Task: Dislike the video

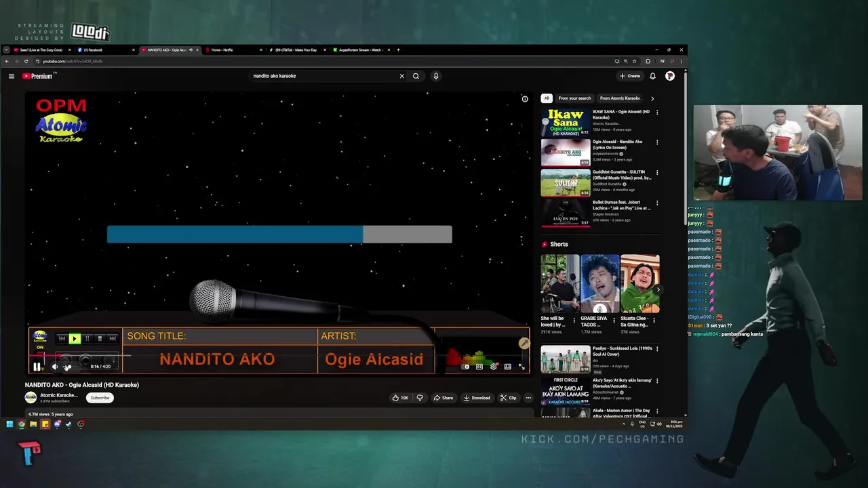Action: pyautogui.click(x=419, y=398)
